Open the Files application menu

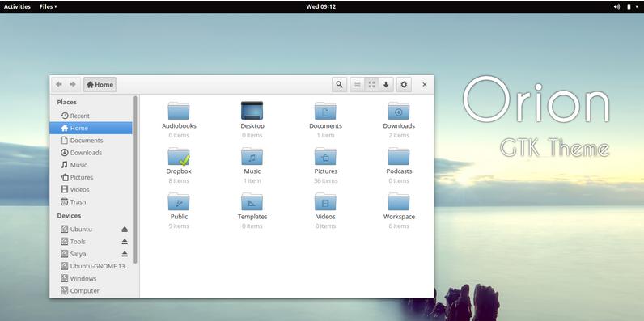(49, 6)
